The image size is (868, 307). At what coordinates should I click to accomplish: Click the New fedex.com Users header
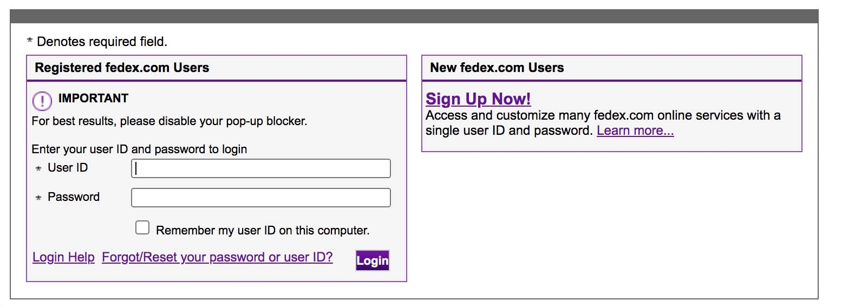pos(497,68)
